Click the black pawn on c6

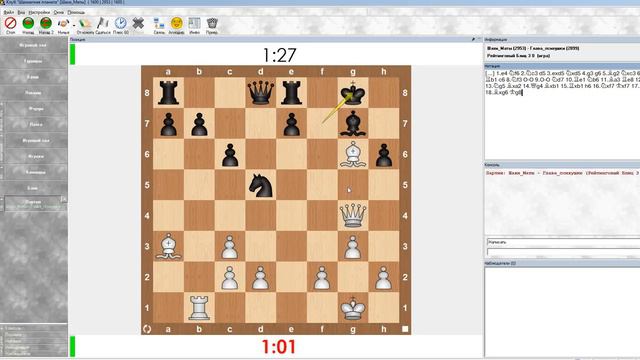pyautogui.click(x=230, y=154)
